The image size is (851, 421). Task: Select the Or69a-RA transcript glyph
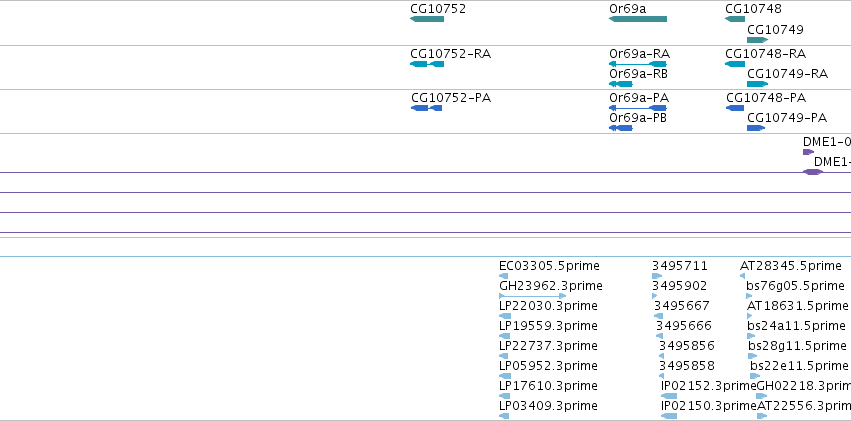pos(638,64)
